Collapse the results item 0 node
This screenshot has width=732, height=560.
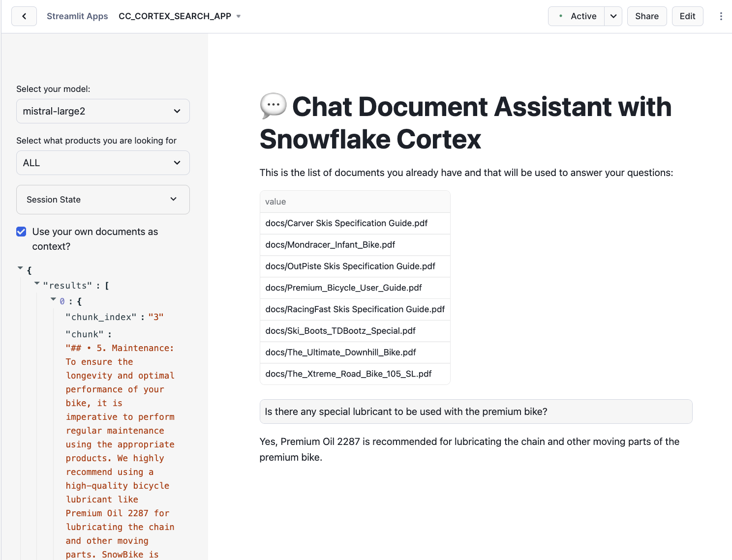(53, 299)
